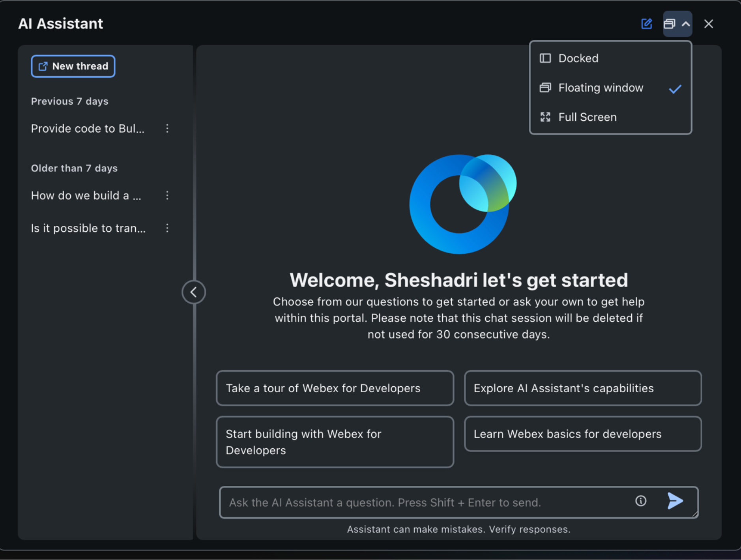Open options for 'How do we build a ...' thread

point(167,196)
